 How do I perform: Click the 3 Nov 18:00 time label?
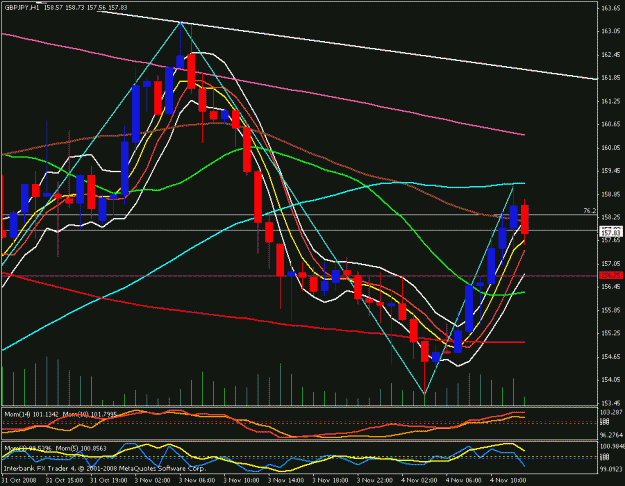point(331,480)
